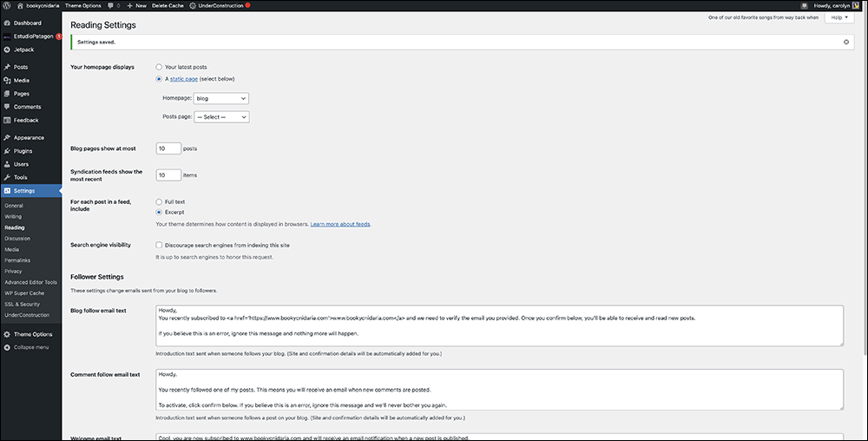Screen dimensions: 868x441
Task: Enable Discourage search engines checkbox
Action: pos(159,245)
